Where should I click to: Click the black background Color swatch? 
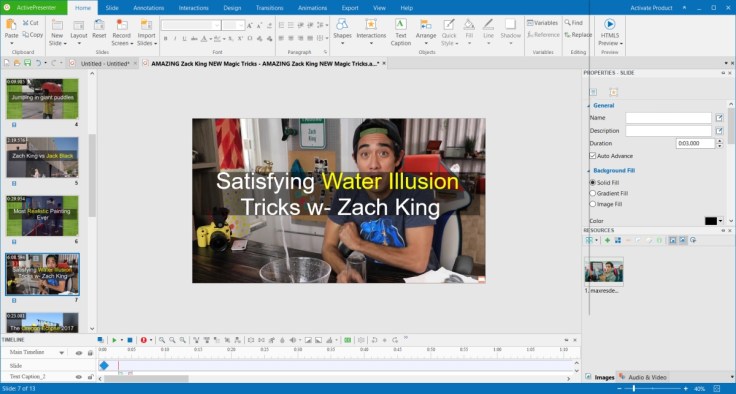pos(711,221)
